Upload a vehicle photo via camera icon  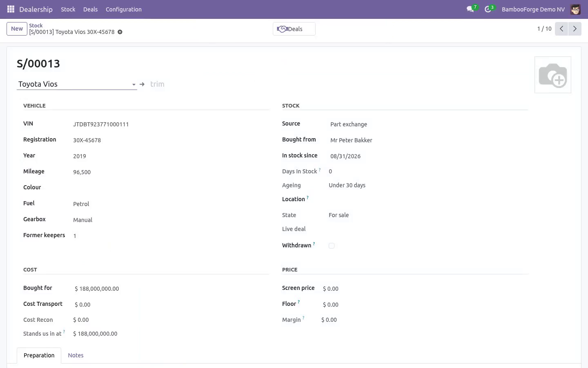coord(552,75)
